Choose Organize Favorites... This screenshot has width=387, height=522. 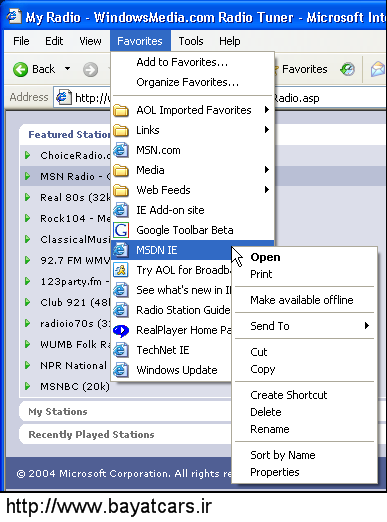pyautogui.click(x=193, y=82)
